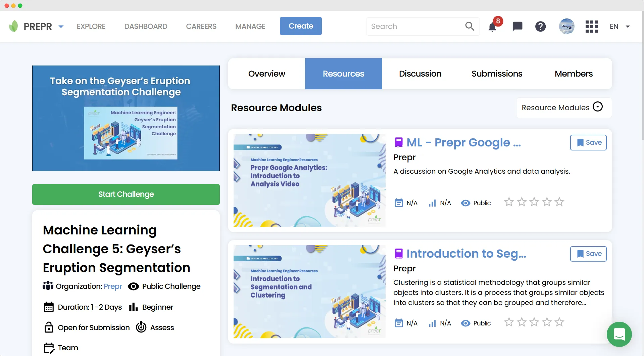This screenshot has height=356, width=644.
Task: Click the Prepr green leaf logo
Action: coord(13,26)
